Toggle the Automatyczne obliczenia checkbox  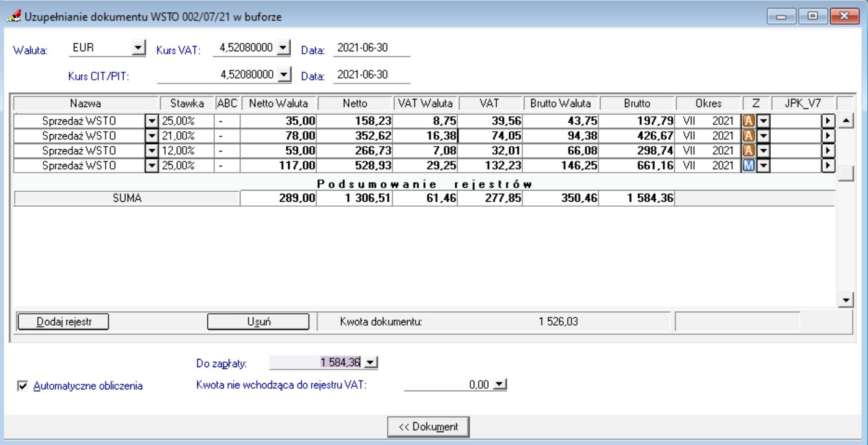click(x=24, y=386)
